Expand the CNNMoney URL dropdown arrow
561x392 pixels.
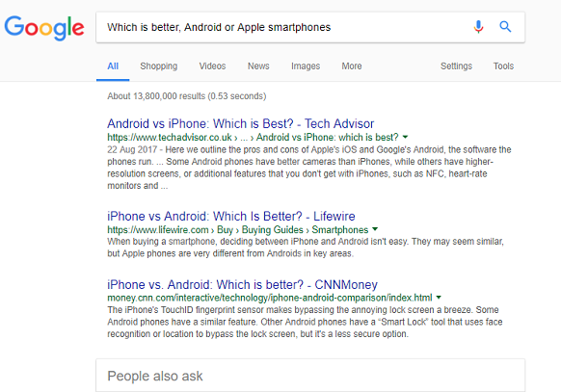tap(439, 298)
